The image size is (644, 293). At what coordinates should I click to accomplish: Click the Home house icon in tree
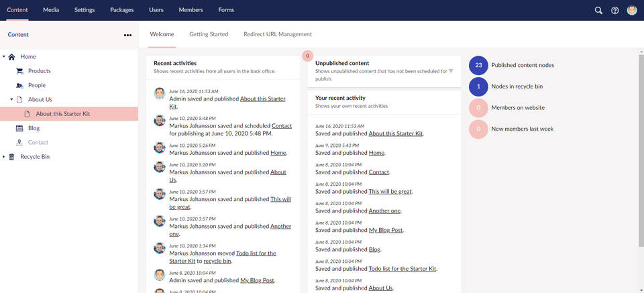coord(11,56)
